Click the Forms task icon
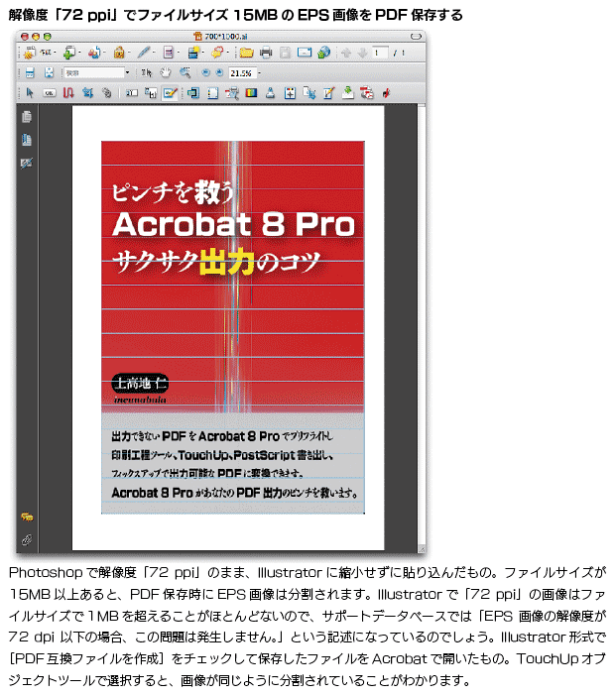This screenshot has height=697, width=616. click(x=168, y=53)
